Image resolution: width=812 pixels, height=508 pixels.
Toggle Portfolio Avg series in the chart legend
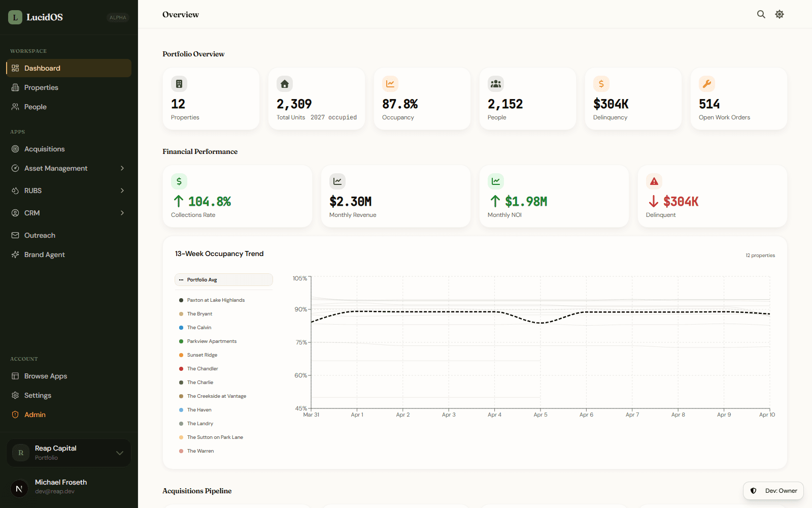[x=224, y=280]
